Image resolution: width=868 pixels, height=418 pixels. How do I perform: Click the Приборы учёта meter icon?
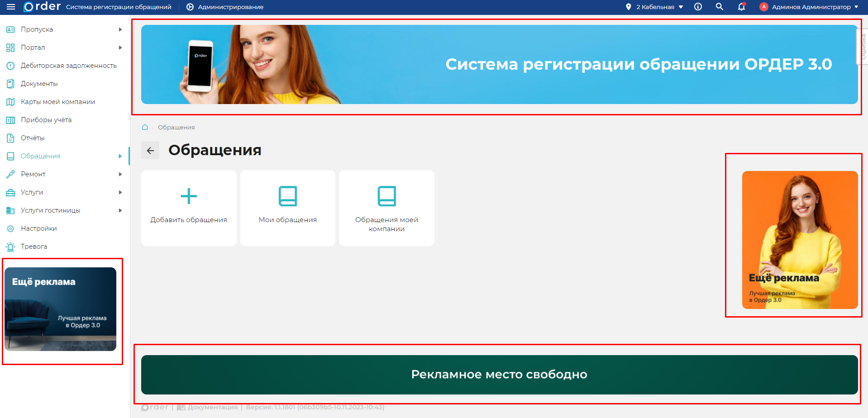pos(10,119)
